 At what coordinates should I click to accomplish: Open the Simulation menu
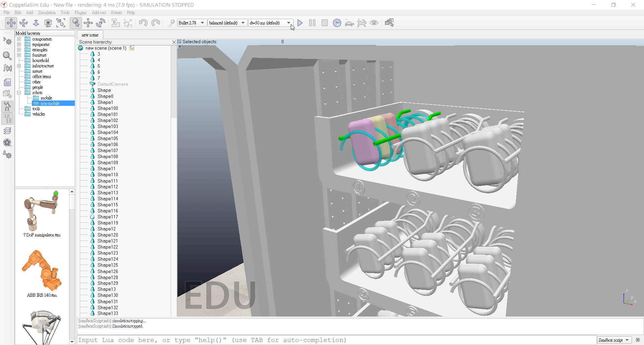click(x=47, y=13)
